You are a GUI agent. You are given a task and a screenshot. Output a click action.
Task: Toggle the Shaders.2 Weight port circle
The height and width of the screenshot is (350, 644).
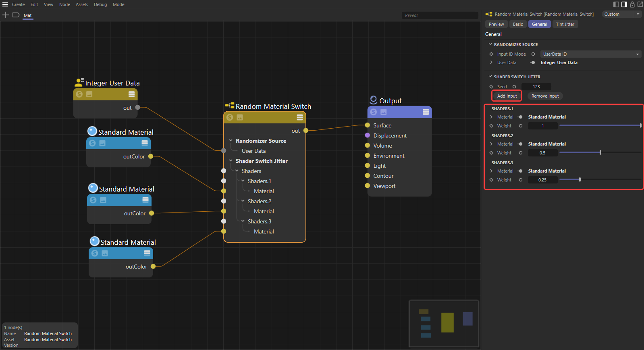point(521,153)
